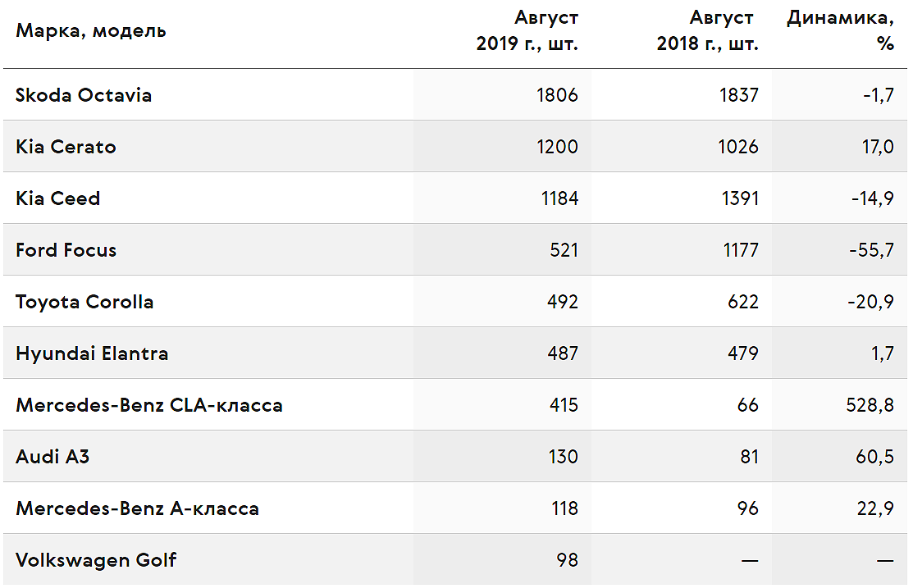Viewport: 913px width, 588px height.
Task: Click the Марка, модель column header
Action: (91, 30)
